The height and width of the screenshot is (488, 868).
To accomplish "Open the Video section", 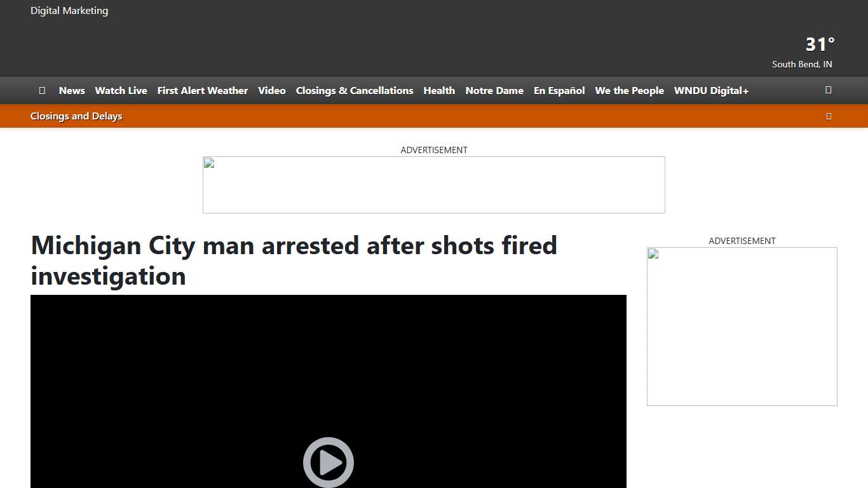I will pos(271,90).
